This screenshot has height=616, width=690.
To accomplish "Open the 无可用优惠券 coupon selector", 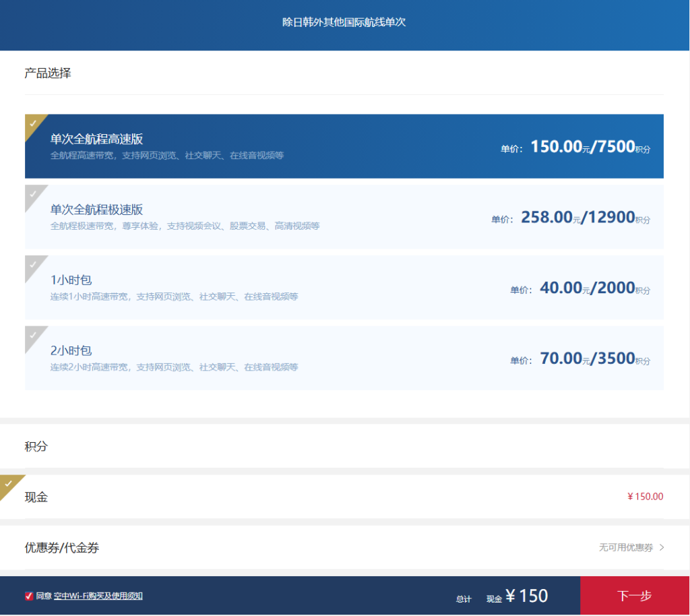I will (625, 547).
